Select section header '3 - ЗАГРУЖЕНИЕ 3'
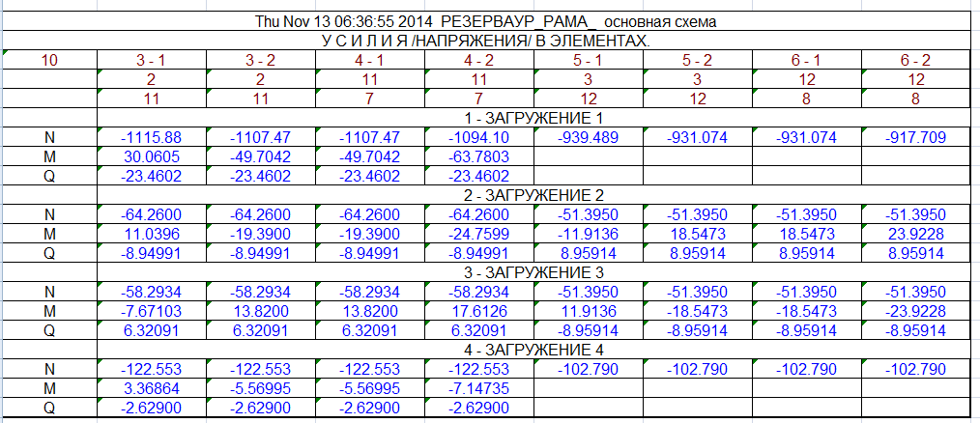 click(x=533, y=272)
